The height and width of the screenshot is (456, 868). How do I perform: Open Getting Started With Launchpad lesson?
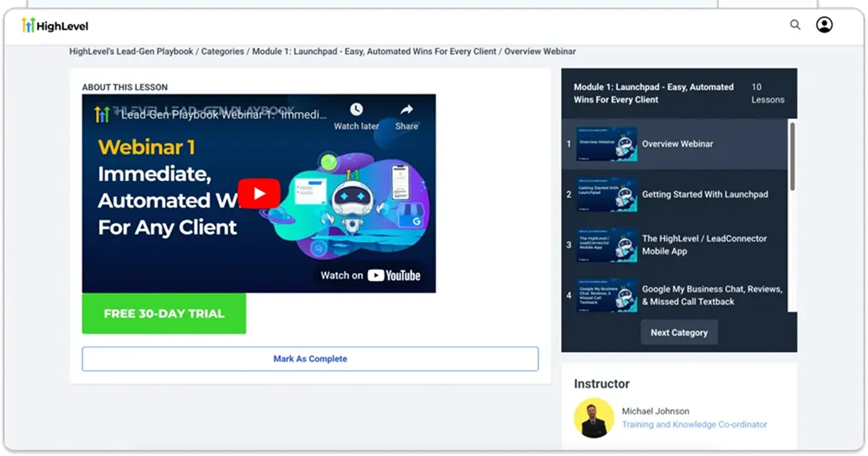click(x=704, y=194)
